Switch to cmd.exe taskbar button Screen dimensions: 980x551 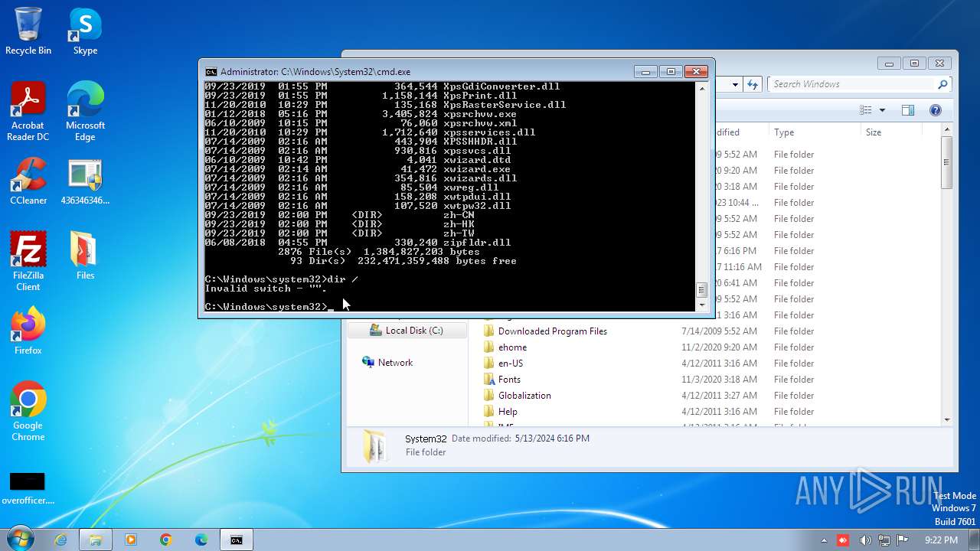click(x=237, y=540)
